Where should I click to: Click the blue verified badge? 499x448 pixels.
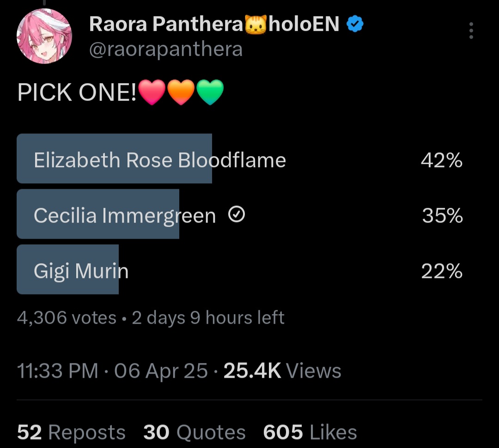pyautogui.click(x=355, y=24)
